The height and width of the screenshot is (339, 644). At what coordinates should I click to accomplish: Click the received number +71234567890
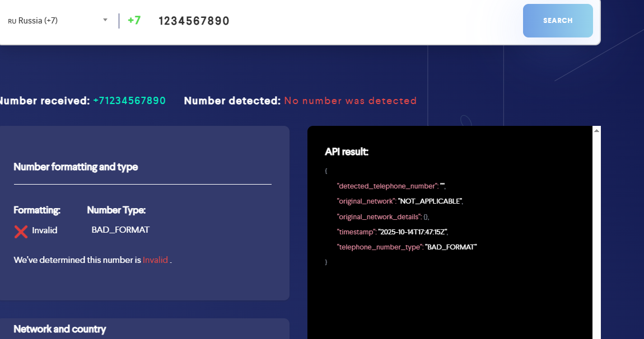[x=129, y=101]
